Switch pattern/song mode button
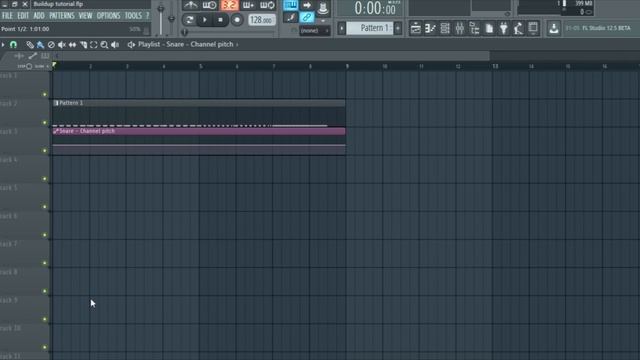Image resolution: width=640 pixels, height=360 pixels. click(189, 20)
